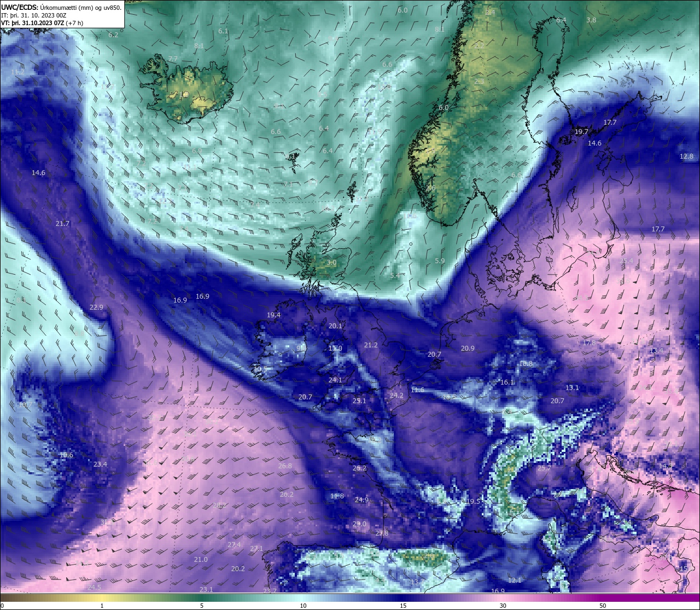Click the 6.2 value label

(113, 35)
